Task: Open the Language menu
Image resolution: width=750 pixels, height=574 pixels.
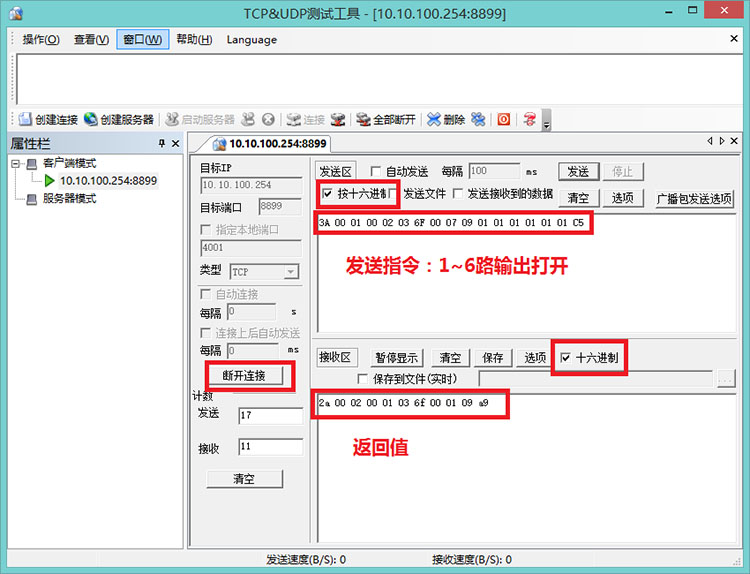Action: [x=252, y=40]
